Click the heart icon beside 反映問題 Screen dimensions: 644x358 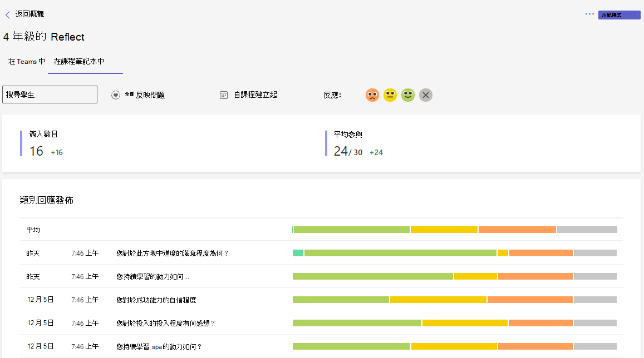115,95
